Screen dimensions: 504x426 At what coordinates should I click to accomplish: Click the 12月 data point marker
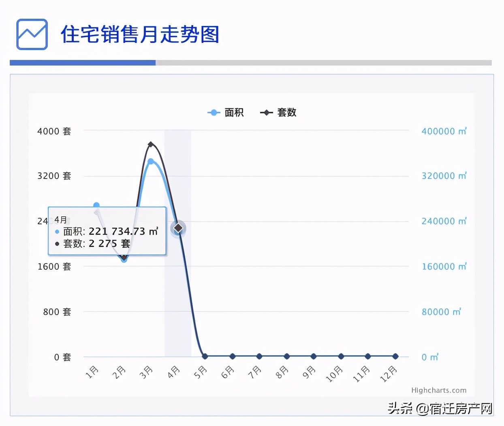[x=395, y=356]
